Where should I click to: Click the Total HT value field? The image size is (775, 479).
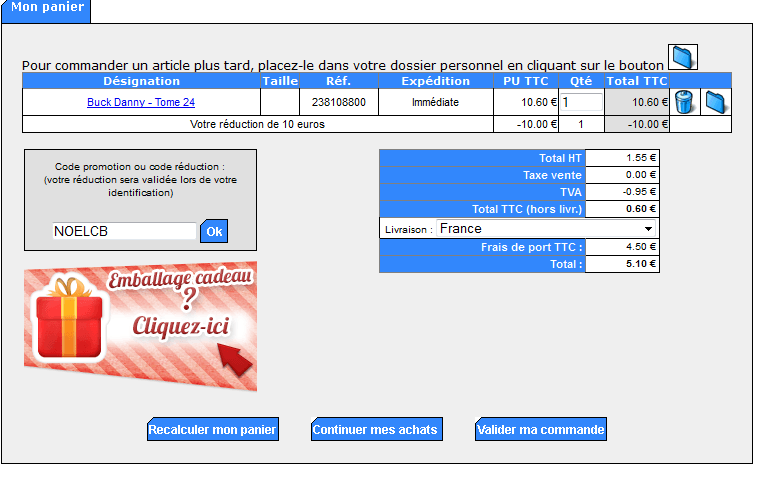622,157
